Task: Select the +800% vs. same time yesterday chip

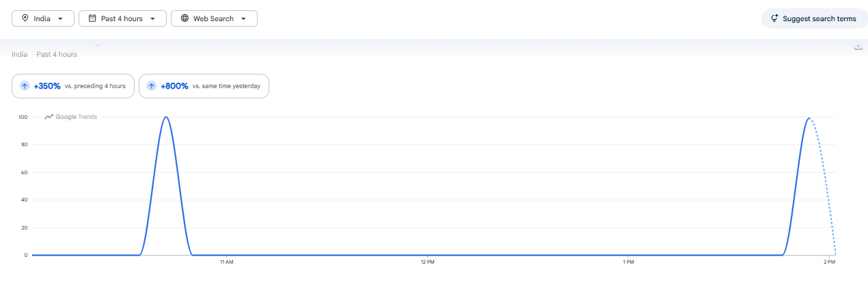Action: 204,86
